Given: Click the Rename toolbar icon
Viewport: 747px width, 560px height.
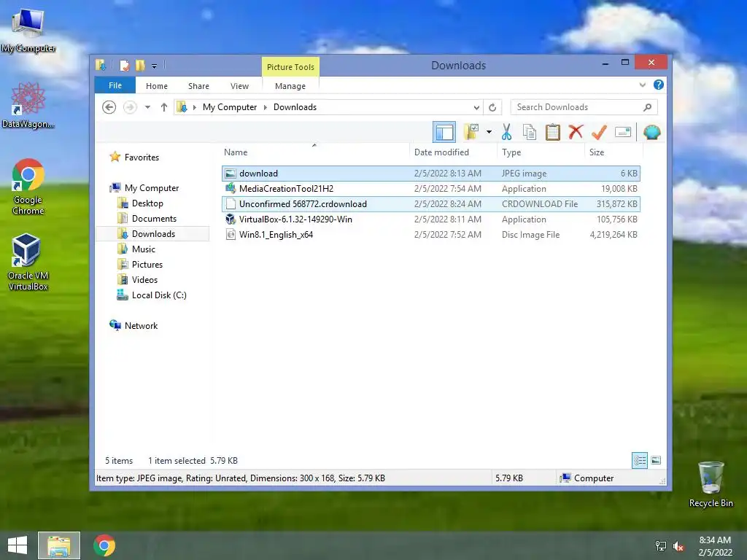Looking at the screenshot, I should [x=623, y=132].
